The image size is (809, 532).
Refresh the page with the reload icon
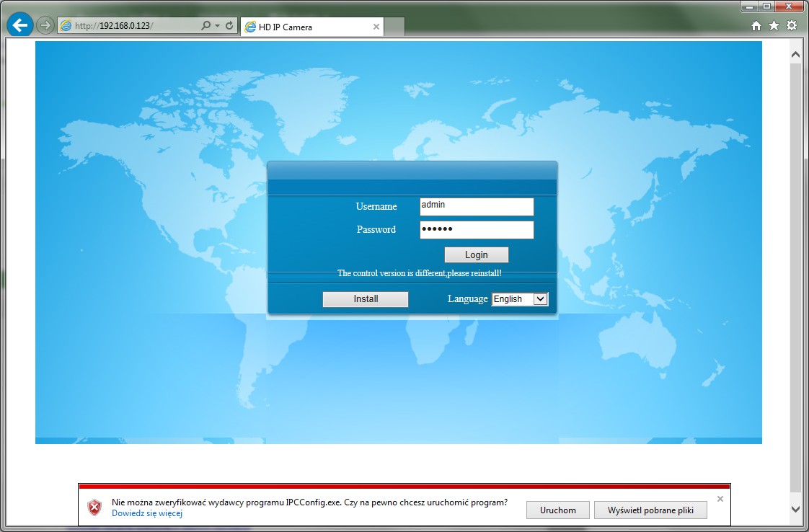(229, 25)
